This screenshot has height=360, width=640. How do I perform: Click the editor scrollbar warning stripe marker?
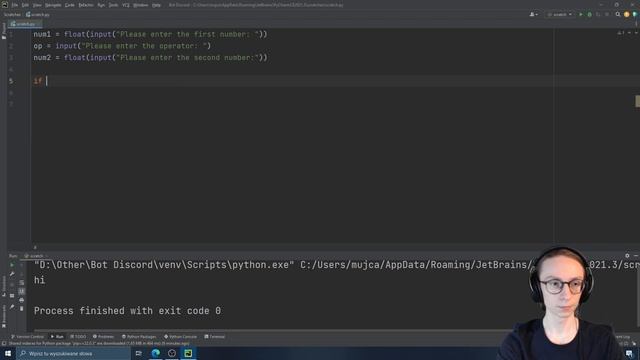(638, 101)
